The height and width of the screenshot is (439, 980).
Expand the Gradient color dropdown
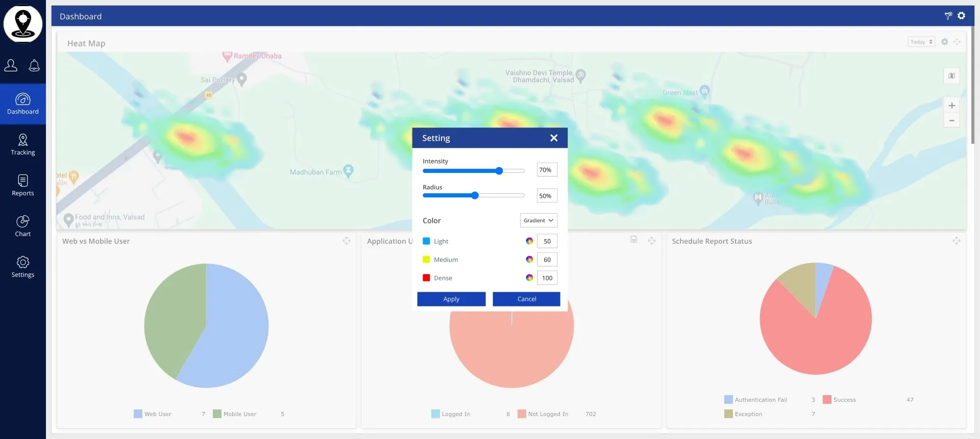(x=538, y=220)
